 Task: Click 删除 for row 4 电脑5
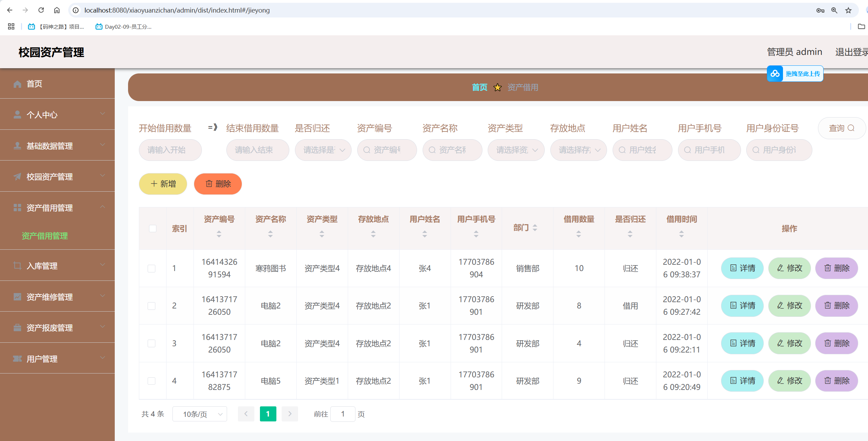pos(837,381)
